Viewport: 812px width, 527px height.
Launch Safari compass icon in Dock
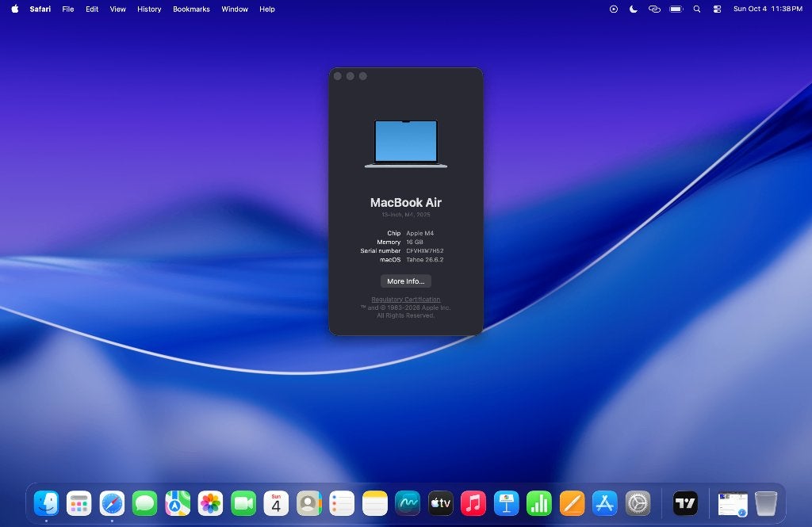[112, 503]
